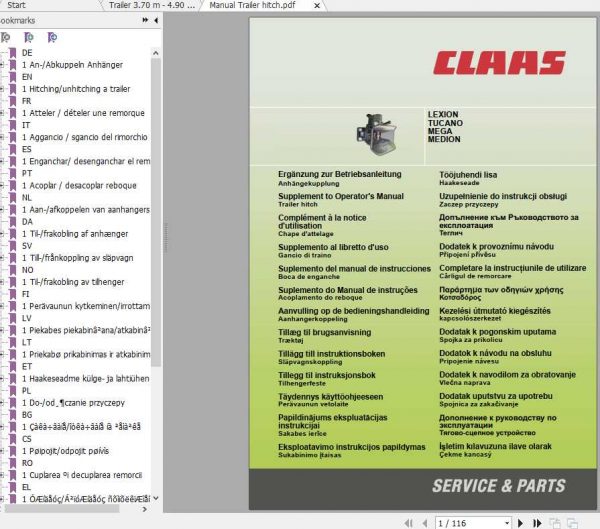Jump to last page of document
This screenshot has height=529, width=600.
(x=537, y=523)
